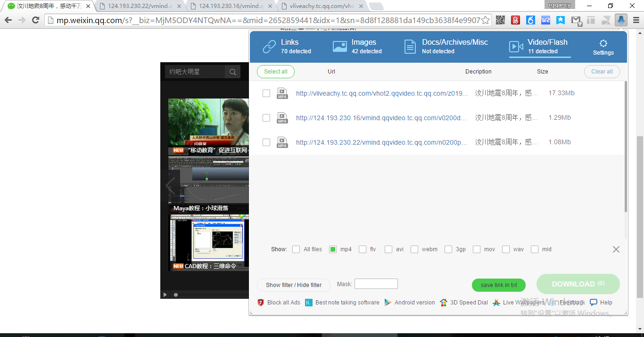This screenshot has height=337, width=644.
Task: Click the green DOWNLOAD button
Action: click(x=578, y=284)
